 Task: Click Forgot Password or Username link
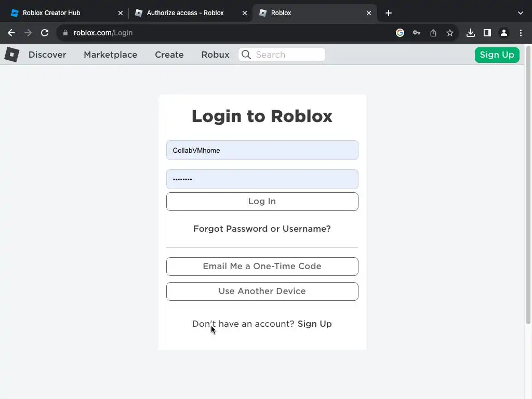click(x=262, y=229)
